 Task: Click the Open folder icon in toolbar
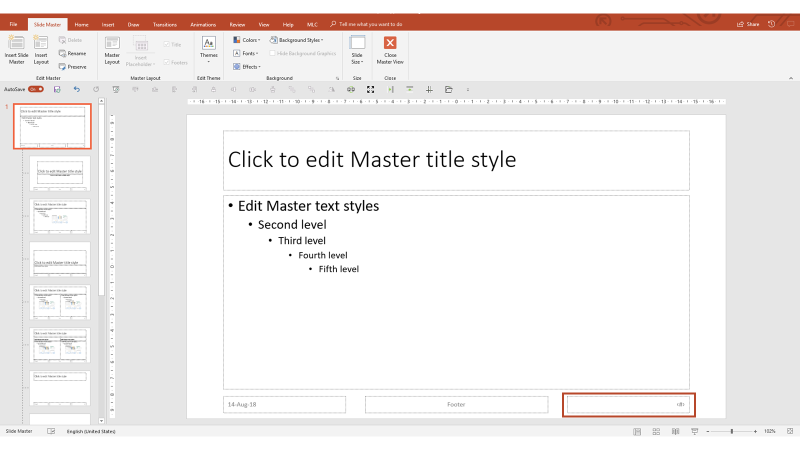pyautogui.click(x=448, y=89)
